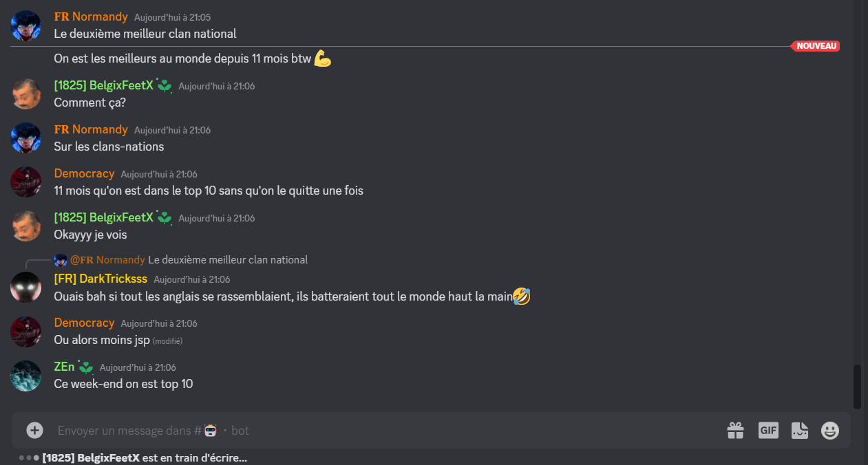Click the chat scrollbar thumb
The height and width of the screenshot is (465, 868).
tap(857, 387)
